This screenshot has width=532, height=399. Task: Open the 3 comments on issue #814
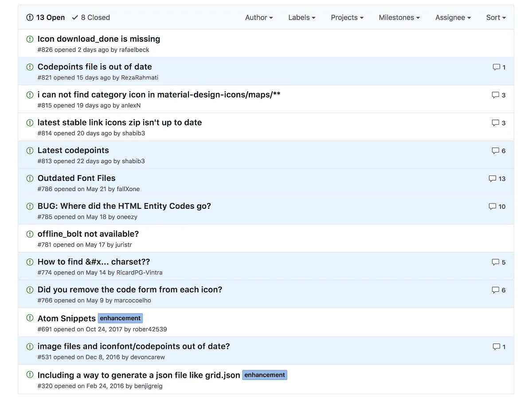tap(499, 123)
